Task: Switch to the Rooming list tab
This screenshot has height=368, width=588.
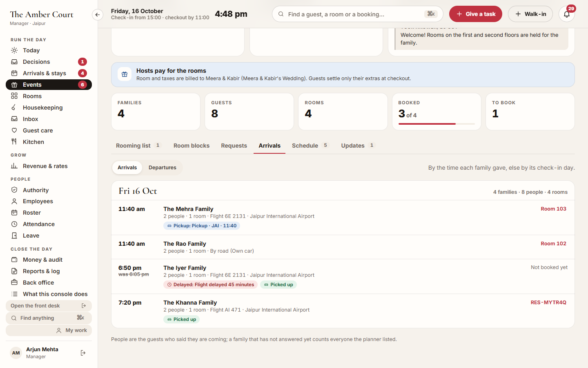Action: 138,146
